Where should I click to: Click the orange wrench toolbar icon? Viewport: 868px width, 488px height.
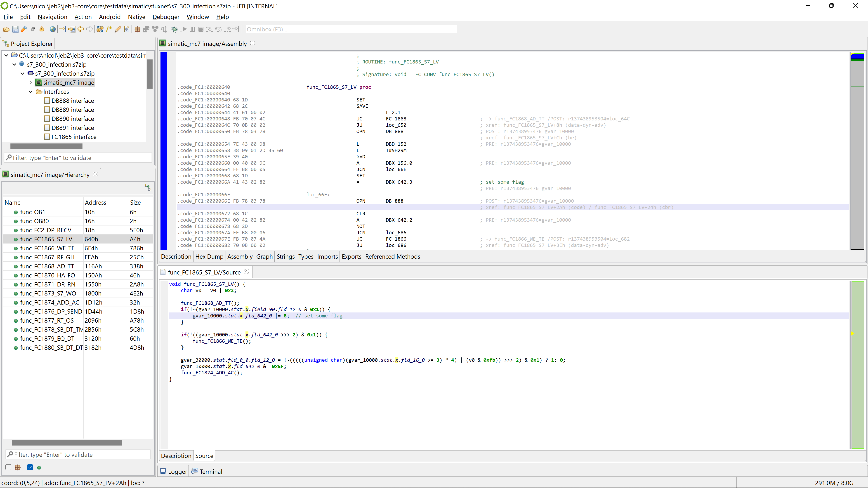tap(24, 29)
